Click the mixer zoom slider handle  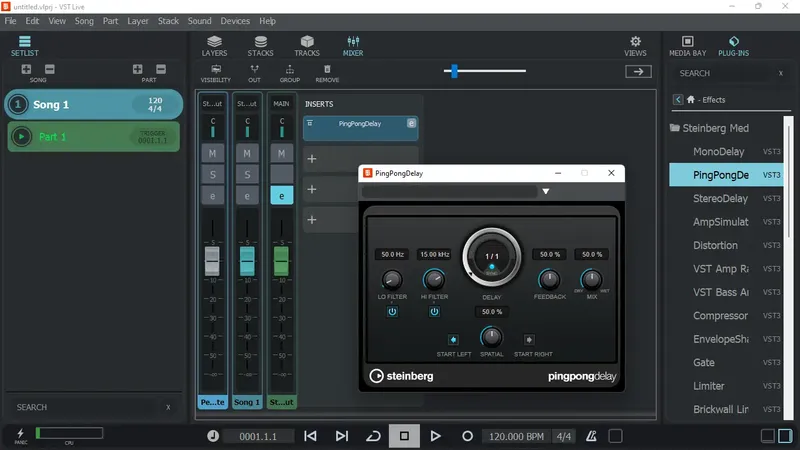(454, 71)
